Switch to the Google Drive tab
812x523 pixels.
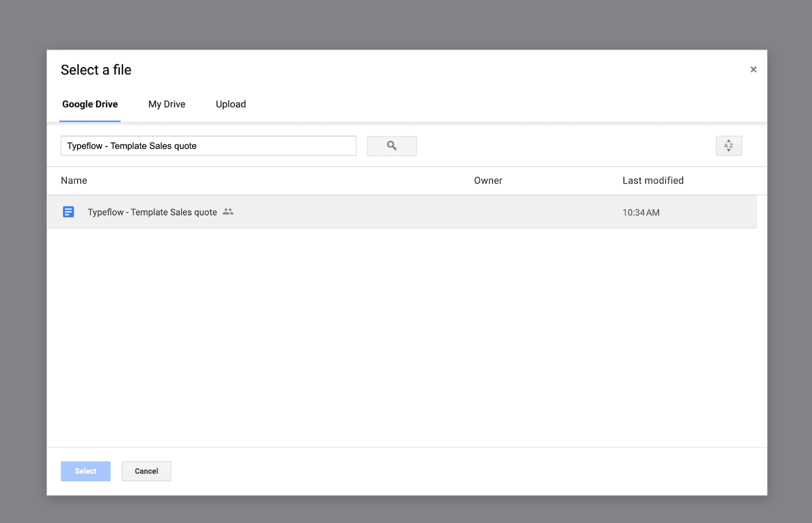tap(90, 104)
